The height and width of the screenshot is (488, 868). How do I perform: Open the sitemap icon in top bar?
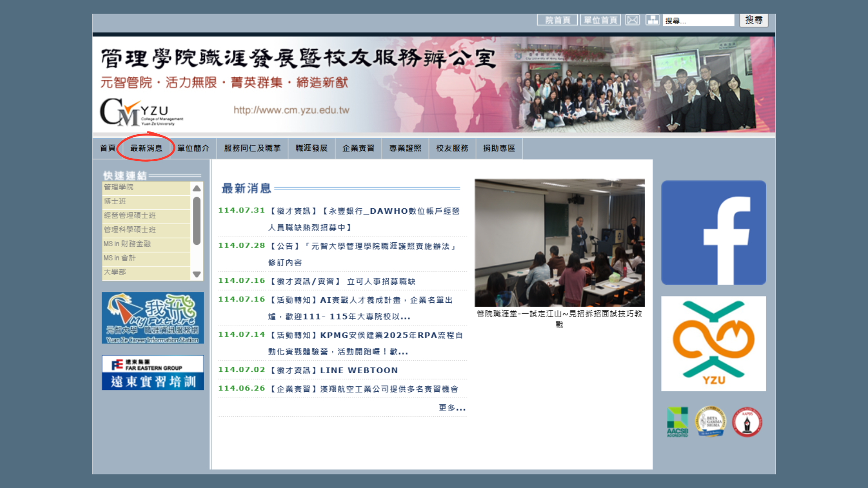click(652, 20)
